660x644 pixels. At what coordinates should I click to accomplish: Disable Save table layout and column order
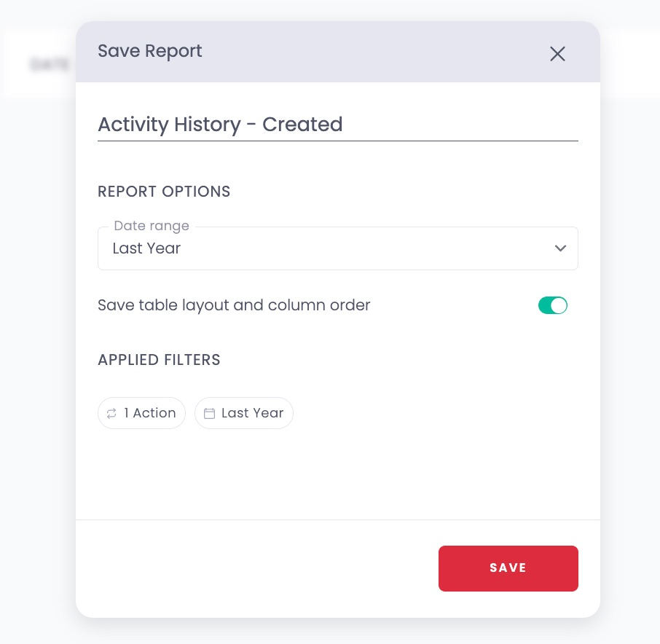(552, 305)
